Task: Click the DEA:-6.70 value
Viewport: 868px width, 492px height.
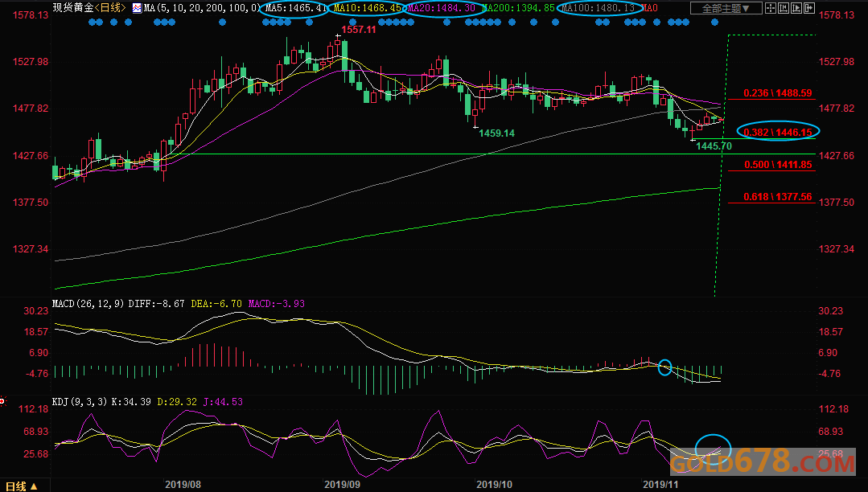Action: click(216, 303)
